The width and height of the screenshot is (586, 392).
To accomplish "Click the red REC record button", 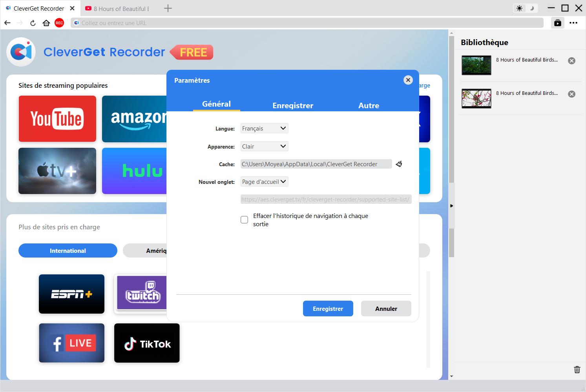I will (x=59, y=23).
